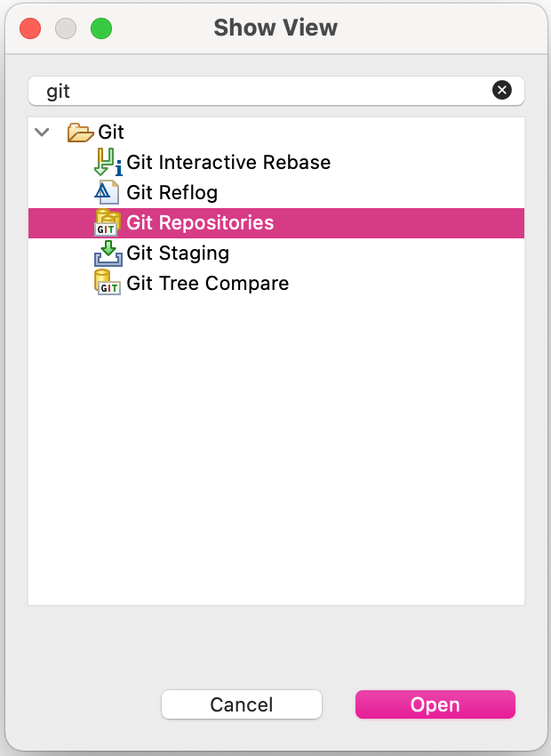Close the Show View dialog window
This screenshot has width=551, height=756.
30,28
